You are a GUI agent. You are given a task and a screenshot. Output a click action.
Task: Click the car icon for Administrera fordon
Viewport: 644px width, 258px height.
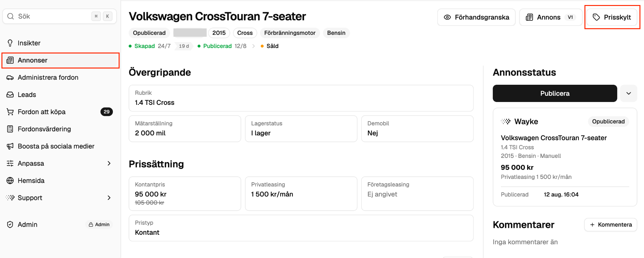pos(10,78)
